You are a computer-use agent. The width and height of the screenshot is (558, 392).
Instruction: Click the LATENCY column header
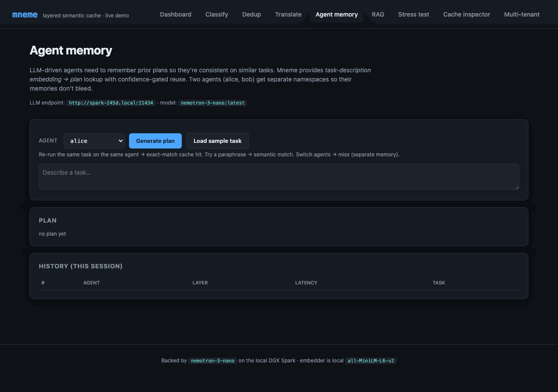pyautogui.click(x=306, y=283)
